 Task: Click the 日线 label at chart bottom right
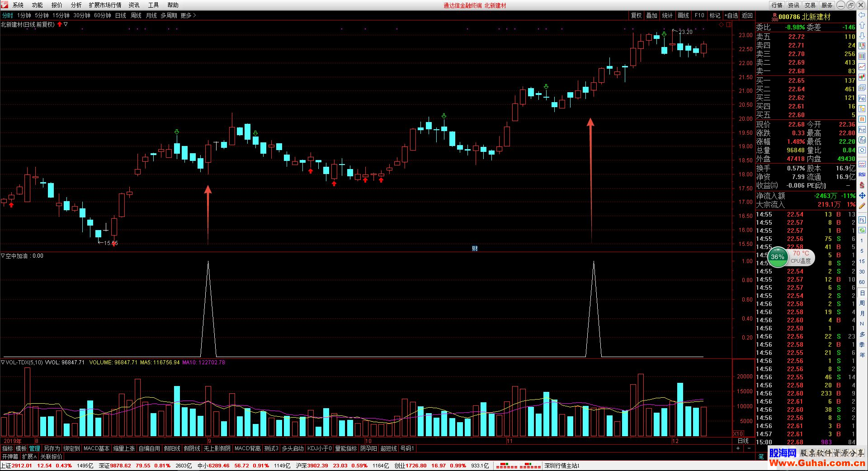[x=743, y=441]
